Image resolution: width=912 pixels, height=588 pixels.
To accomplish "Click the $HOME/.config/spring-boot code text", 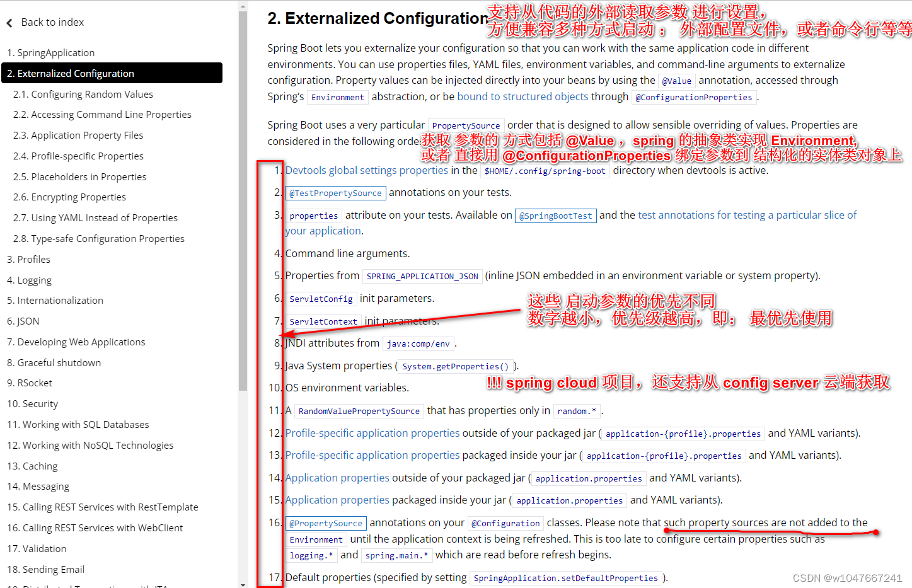I will [545, 171].
